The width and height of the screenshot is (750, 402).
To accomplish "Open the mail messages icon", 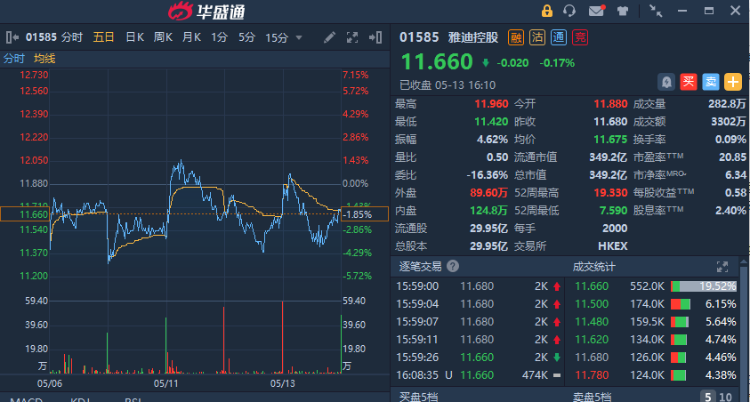I will coord(597,11).
